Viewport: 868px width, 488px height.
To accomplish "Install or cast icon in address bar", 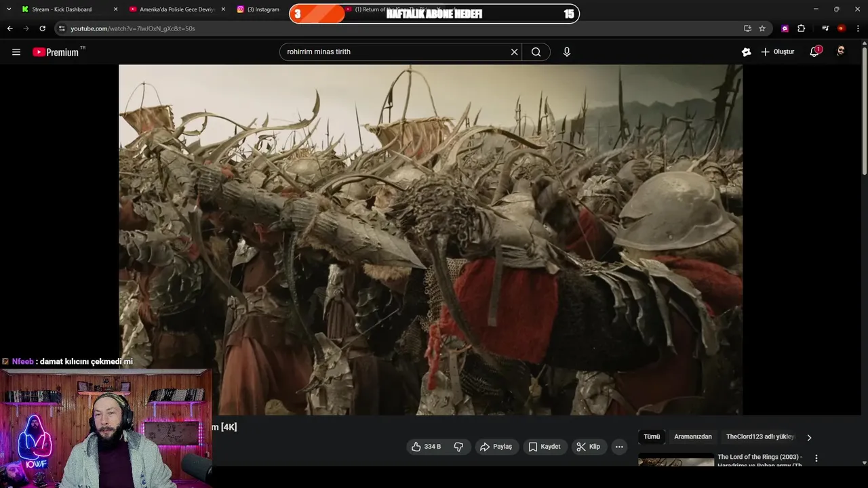I will [747, 28].
